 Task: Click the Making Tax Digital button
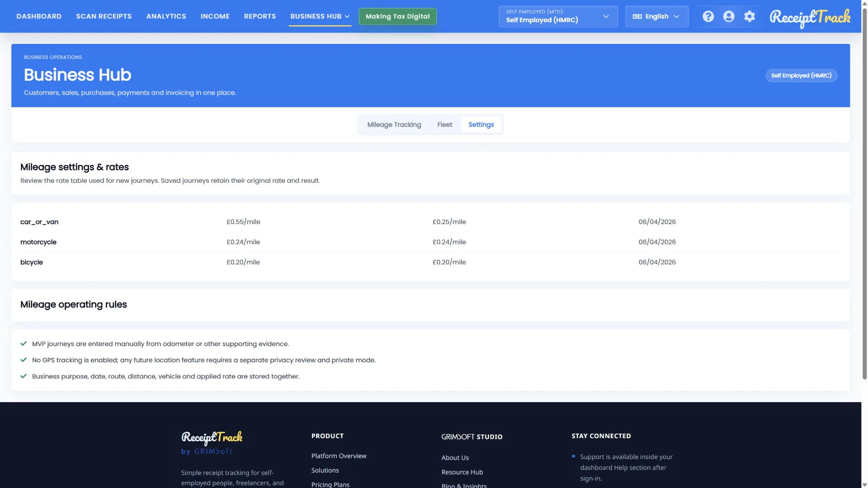point(397,16)
